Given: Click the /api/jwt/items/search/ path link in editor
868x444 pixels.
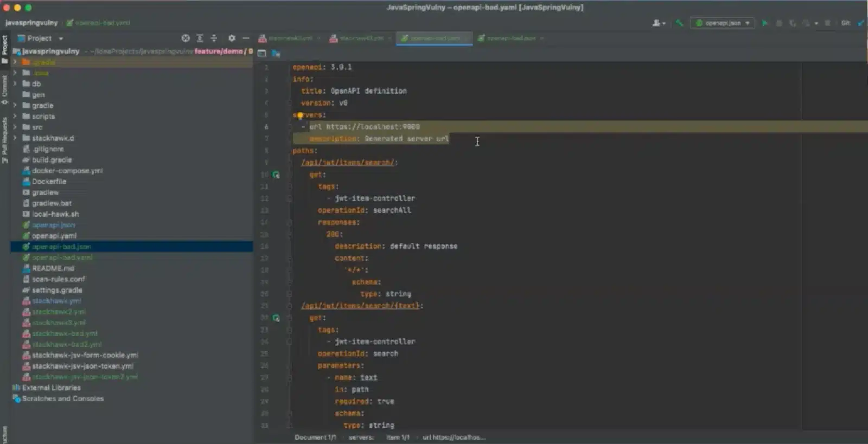Looking at the screenshot, I should [348, 163].
